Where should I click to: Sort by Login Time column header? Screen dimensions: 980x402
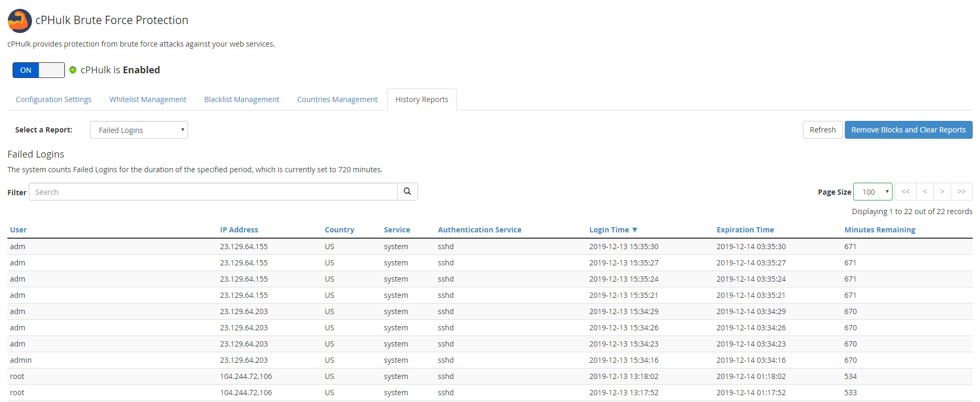(x=613, y=230)
